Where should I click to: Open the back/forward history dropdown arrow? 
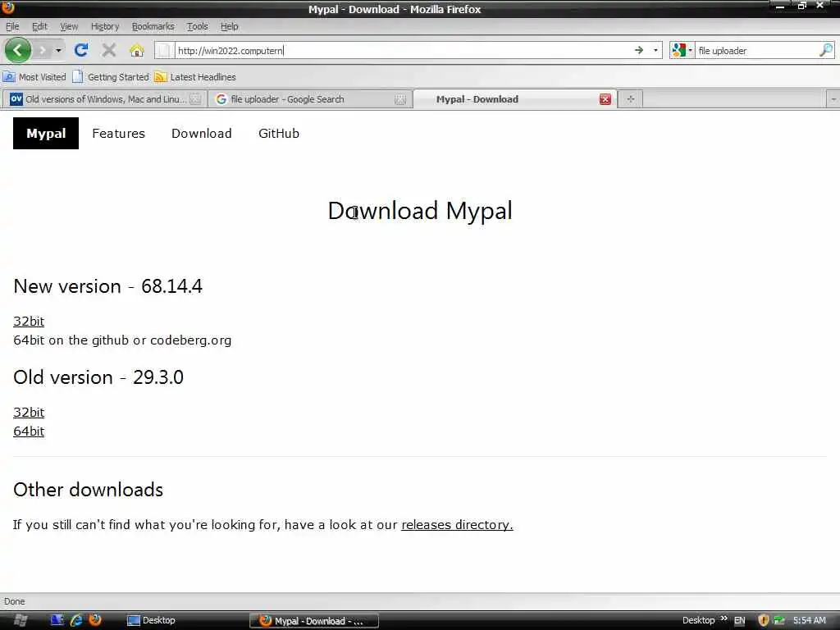click(58, 50)
